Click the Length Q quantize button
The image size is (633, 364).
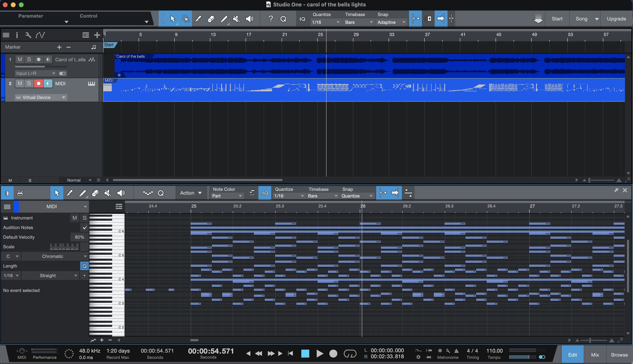pyautogui.click(x=85, y=266)
